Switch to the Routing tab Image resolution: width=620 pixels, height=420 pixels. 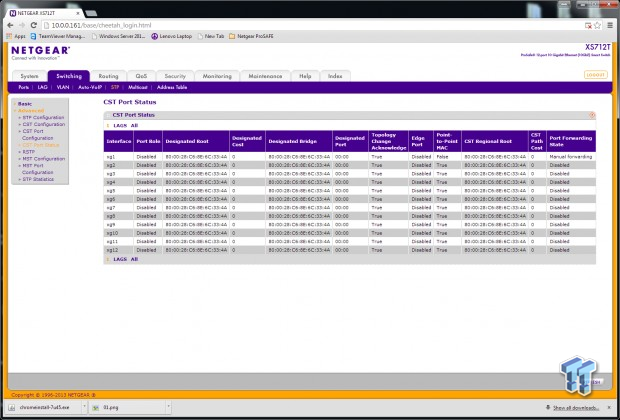pos(108,76)
